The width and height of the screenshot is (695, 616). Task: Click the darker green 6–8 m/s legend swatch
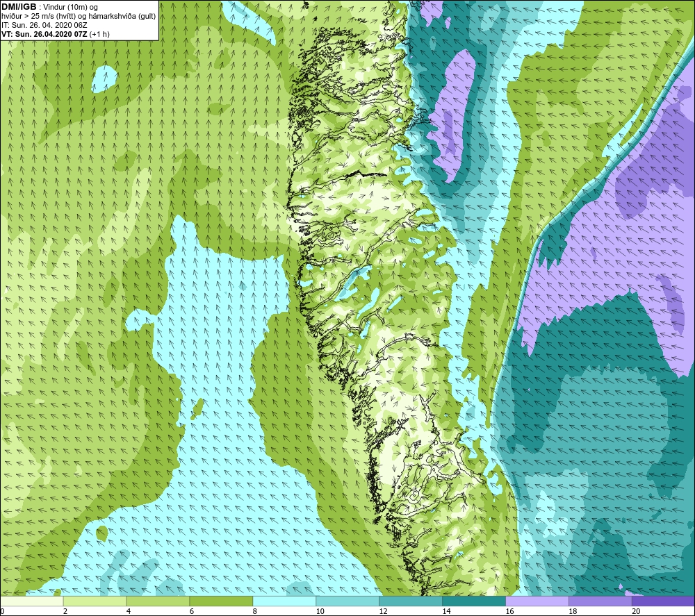click(221, 601)
